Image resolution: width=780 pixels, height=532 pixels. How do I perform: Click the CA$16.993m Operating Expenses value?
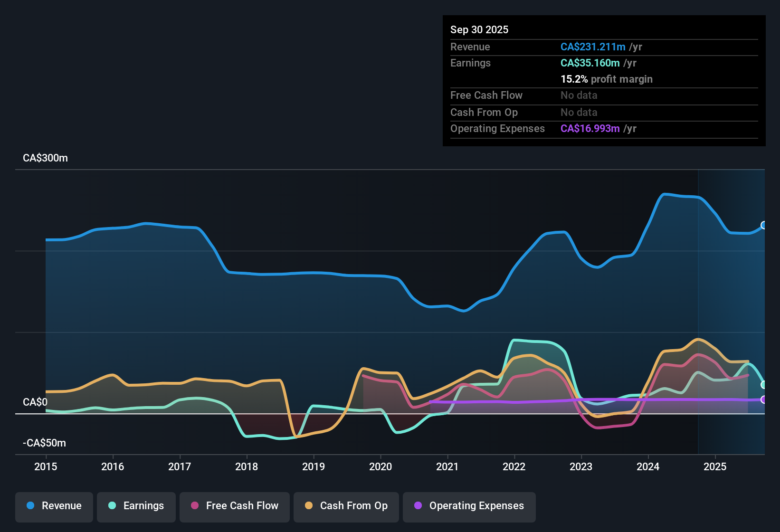click(590, 128)
